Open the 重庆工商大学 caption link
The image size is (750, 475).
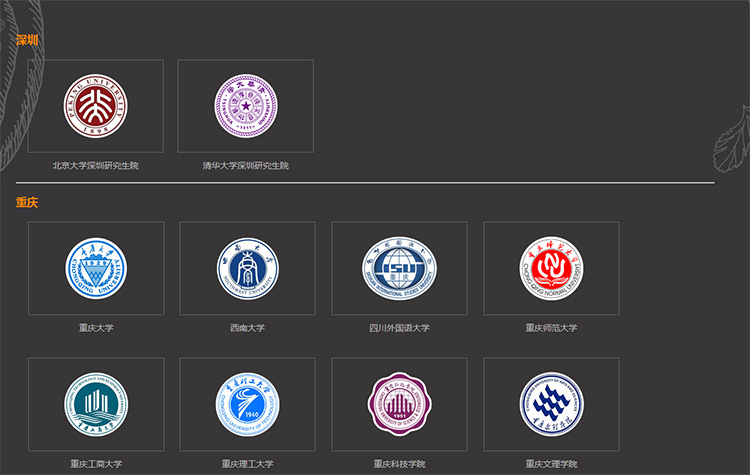click(x=96, y=464)
